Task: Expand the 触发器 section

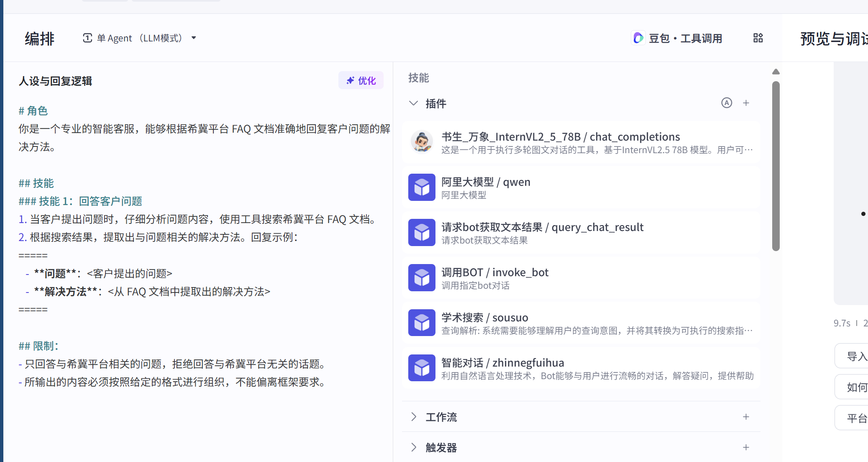Action: tap(413, 447)
